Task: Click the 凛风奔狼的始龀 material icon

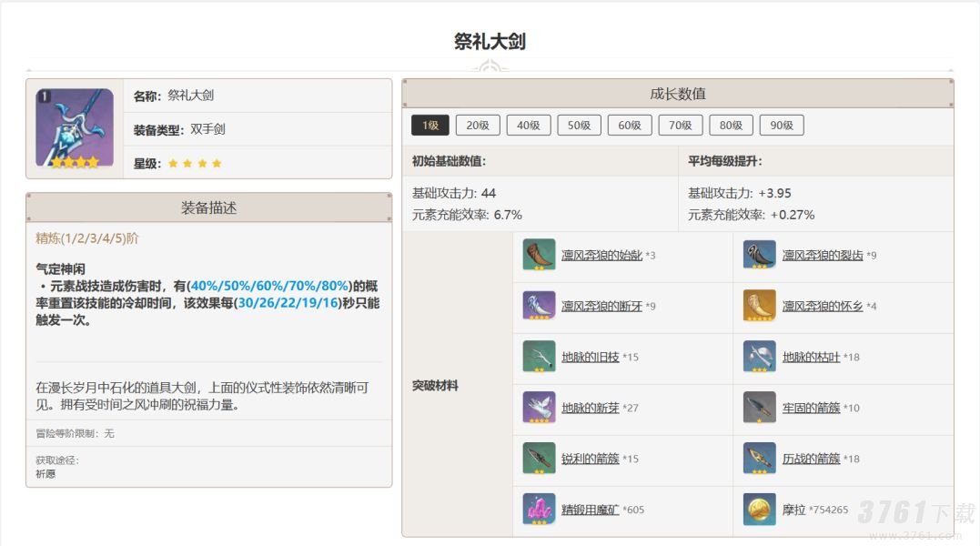Action: point(539,255)
